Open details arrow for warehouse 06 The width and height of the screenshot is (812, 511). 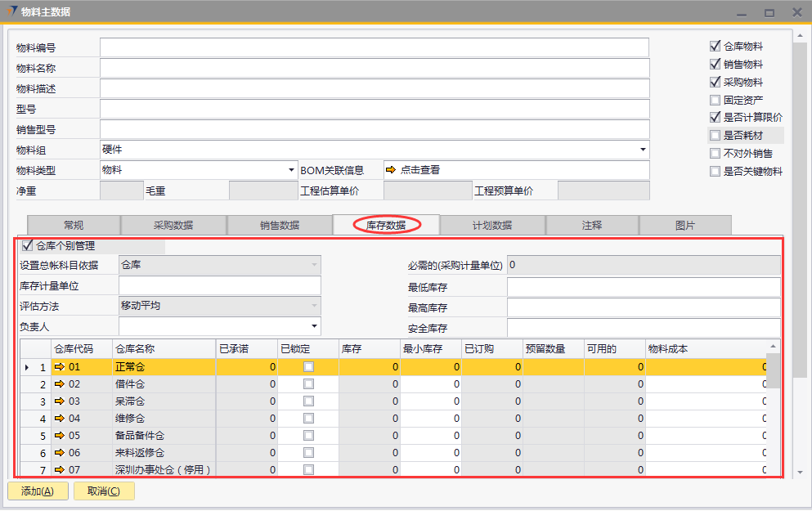(x=60, y=453)
